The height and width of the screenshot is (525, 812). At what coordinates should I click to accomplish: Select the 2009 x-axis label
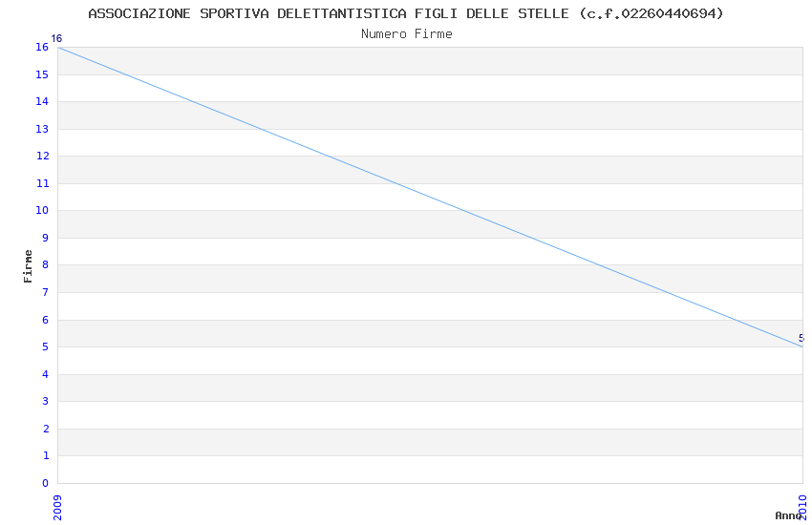tap(57, 507)
